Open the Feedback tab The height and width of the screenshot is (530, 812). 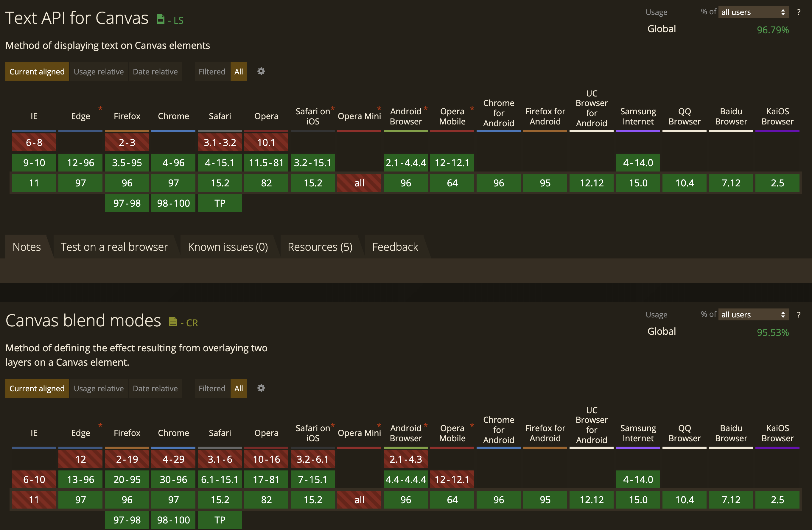tap(395, 247)
